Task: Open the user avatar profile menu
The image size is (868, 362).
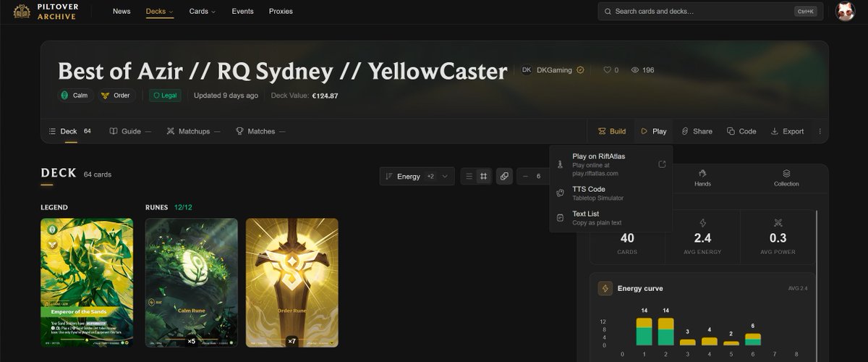Action: (x=845, y=12)
